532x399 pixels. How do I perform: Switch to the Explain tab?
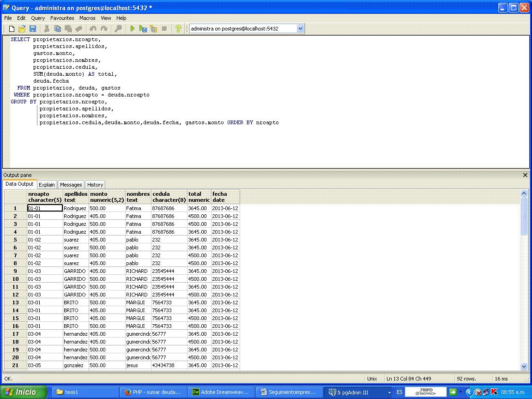[47, 185]
